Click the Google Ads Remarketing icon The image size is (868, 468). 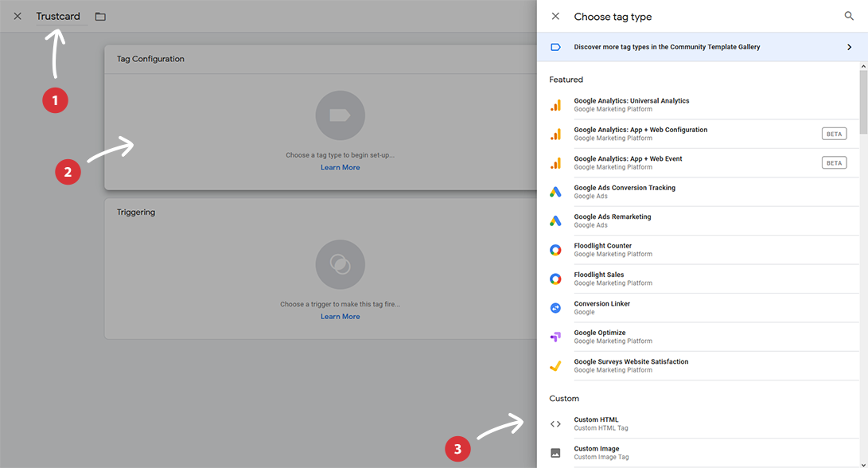[x=556, y=221]
